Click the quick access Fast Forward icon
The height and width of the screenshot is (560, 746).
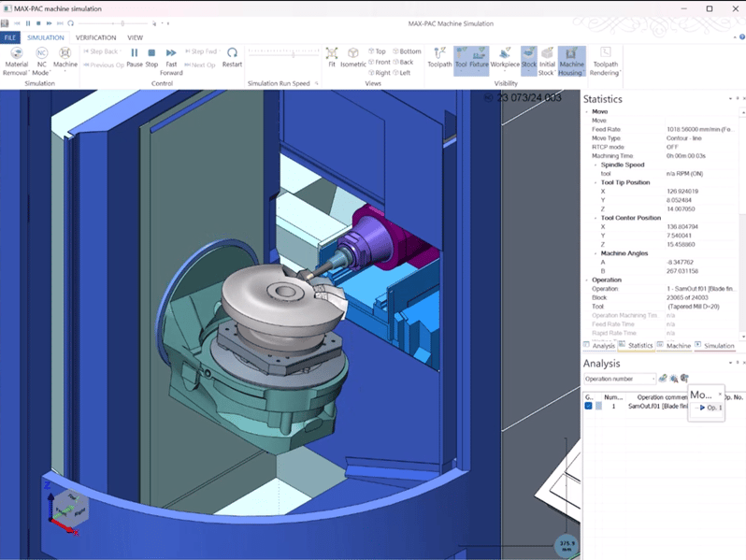[x=49, y=23]
